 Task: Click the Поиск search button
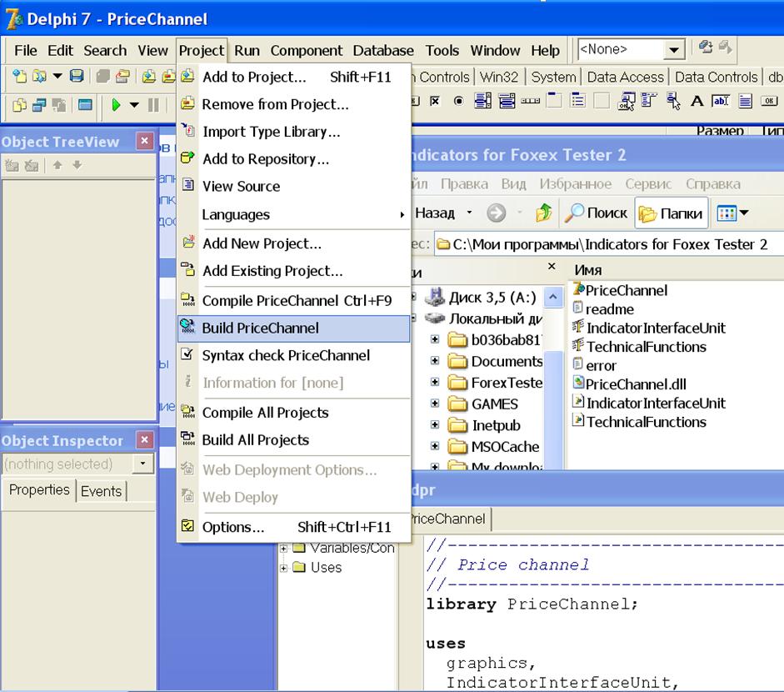[597, 213]
